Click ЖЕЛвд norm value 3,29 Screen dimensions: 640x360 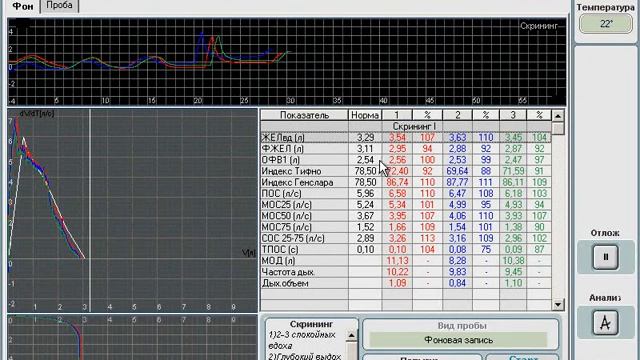click(365, 138)
